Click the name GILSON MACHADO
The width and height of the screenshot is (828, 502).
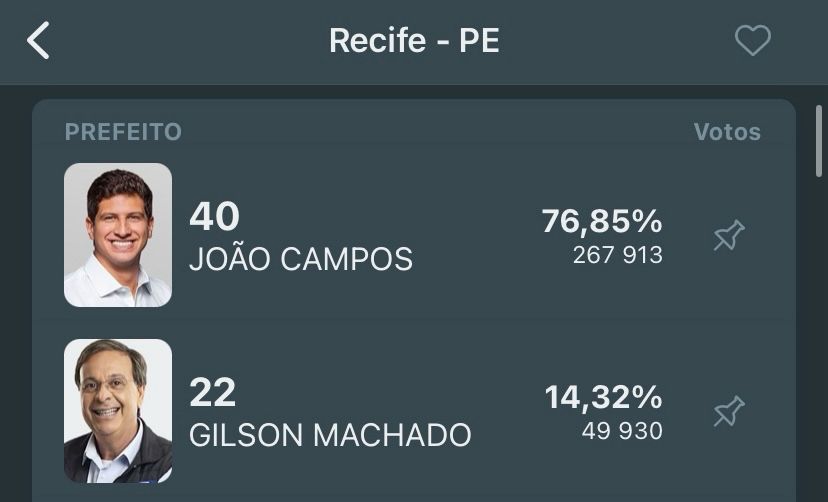[330, 435]
